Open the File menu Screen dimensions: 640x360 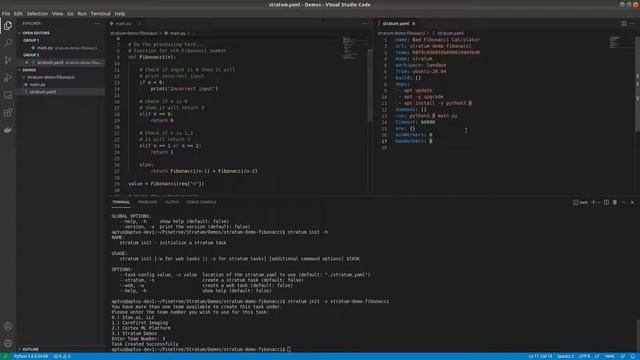[6, 13]
